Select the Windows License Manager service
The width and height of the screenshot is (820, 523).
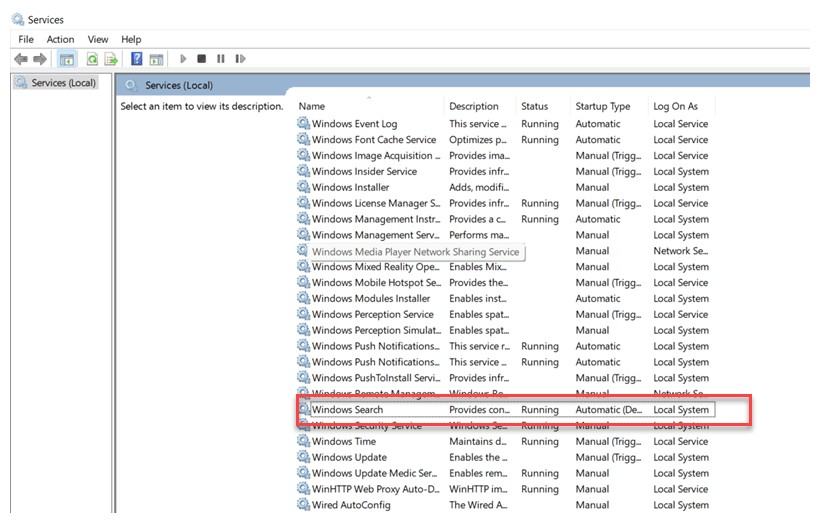(x=505, y=203)
